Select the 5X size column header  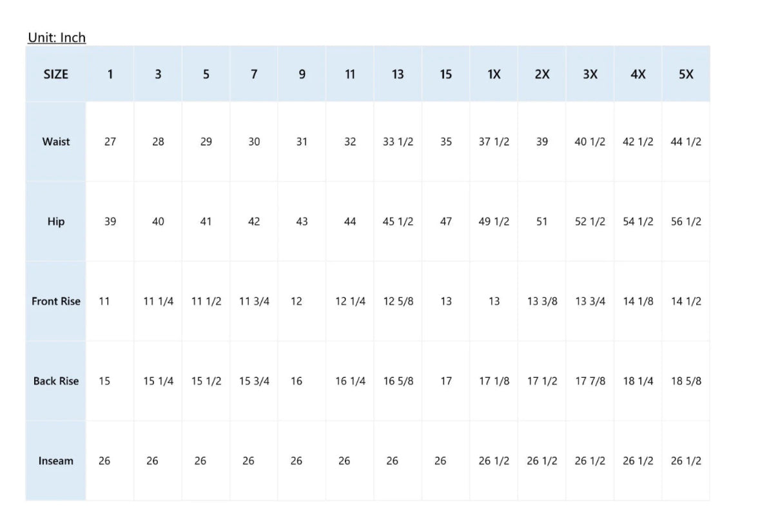[686, 74]
